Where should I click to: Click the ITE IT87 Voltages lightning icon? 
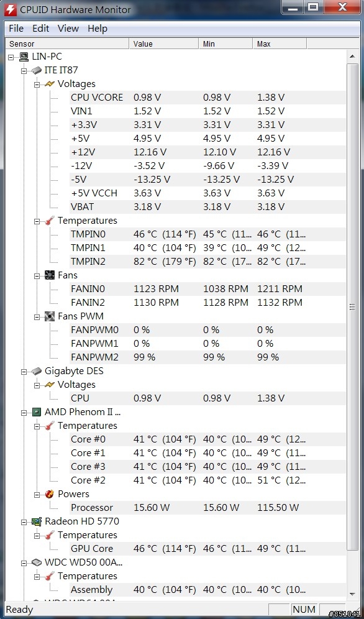pyautogui.click(x=50, y=84)
